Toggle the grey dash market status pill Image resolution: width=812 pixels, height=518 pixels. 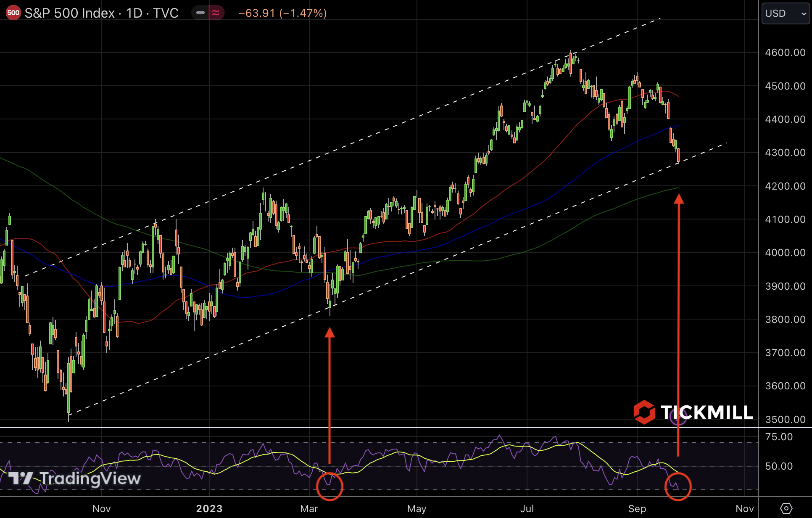[200, 13]
